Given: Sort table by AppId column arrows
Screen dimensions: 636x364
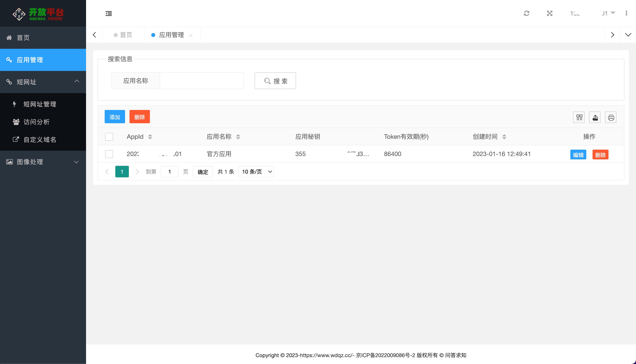Looking at the screenshot, I should click(150, 137).
